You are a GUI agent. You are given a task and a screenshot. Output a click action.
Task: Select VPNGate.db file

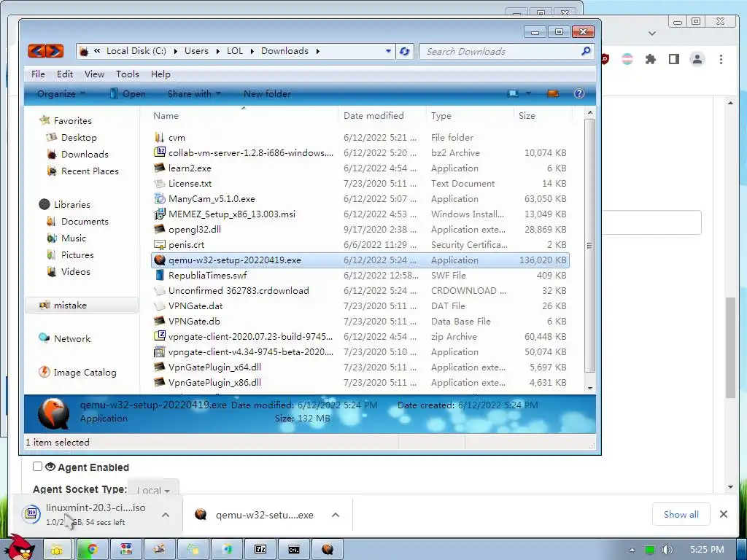pos(194,322)
